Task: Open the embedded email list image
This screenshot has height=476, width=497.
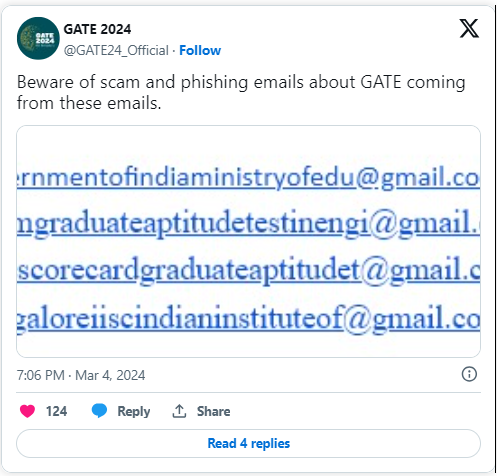Action: coord(248,241)
